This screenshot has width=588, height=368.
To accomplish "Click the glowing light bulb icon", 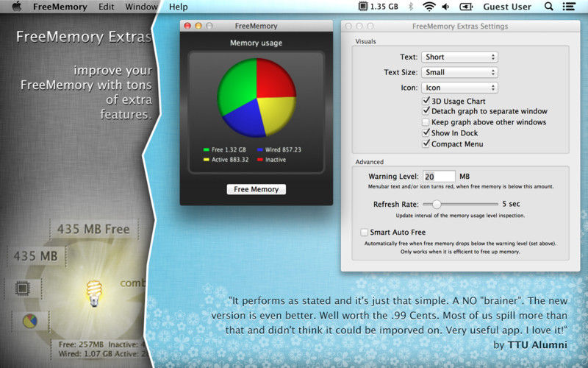I will point(94,293).
